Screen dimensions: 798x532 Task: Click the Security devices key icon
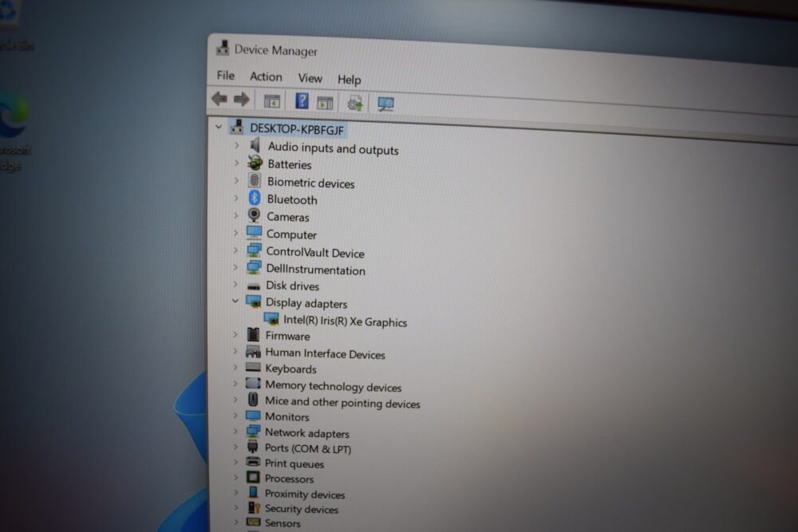pyautogui.click(x=254, y=507)
